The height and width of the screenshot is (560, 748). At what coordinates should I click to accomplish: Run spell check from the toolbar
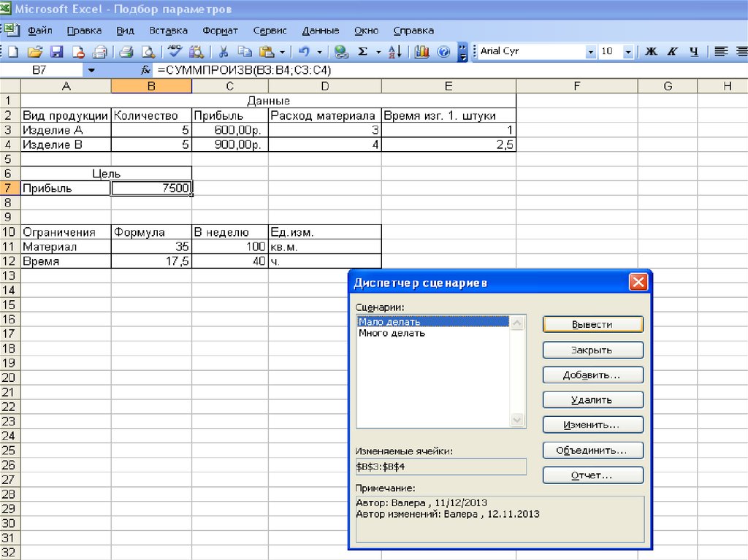pos(174,52)
